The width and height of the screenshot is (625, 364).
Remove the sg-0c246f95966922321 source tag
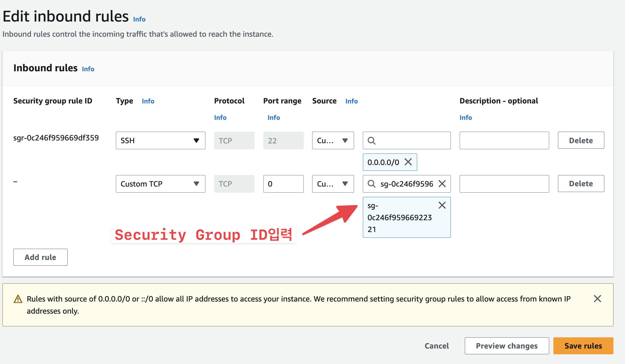pos(442,205)
